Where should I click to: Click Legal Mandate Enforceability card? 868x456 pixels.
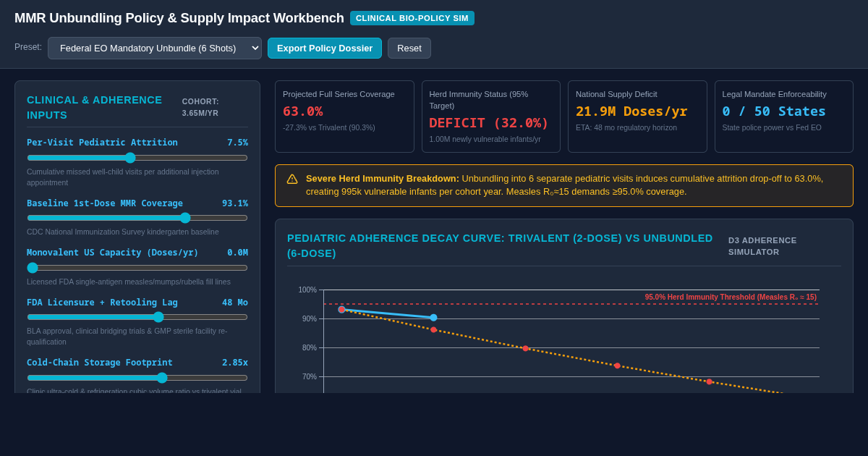point(784,117)
